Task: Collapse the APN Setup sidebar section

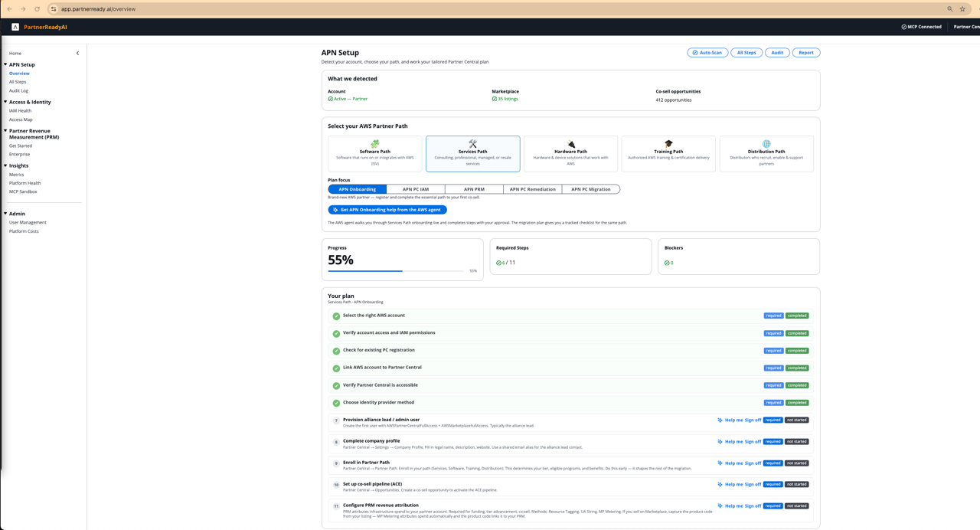Action: coord(5,64)
